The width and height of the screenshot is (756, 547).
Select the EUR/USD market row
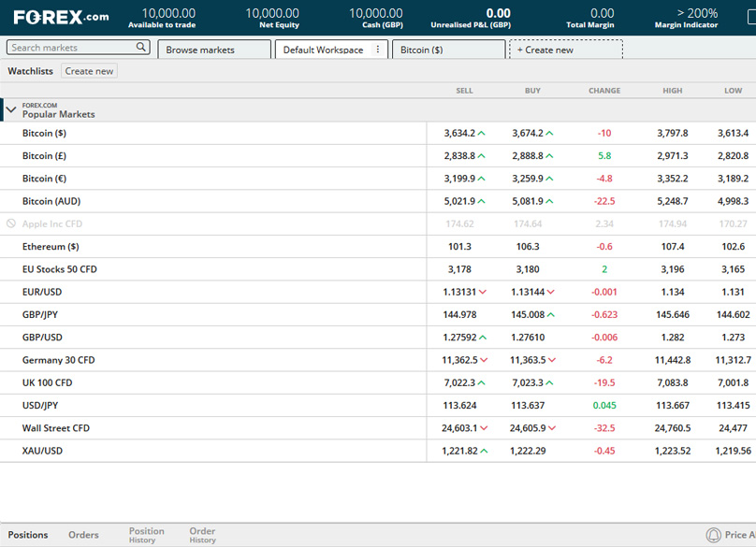tap(378, 292)
